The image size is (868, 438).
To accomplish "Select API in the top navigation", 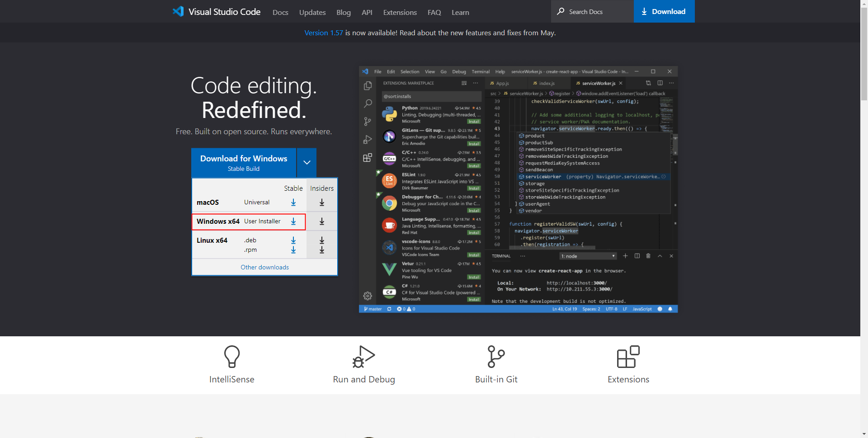I will [x=367, y=13].
